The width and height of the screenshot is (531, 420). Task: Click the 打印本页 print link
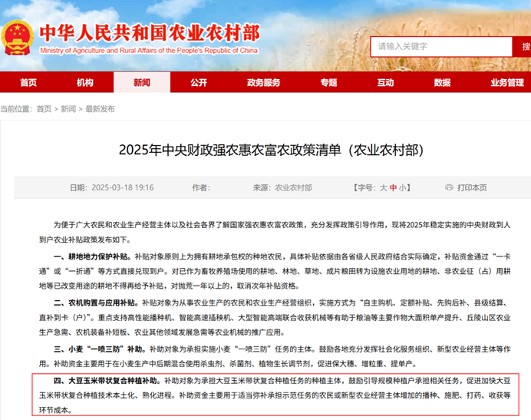coord(472,187)
